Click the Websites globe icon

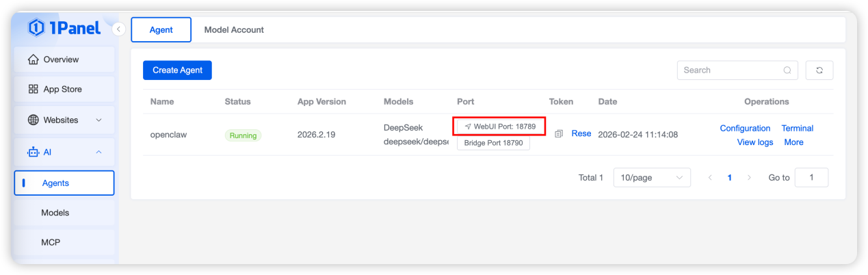click(x=33, y=120)
